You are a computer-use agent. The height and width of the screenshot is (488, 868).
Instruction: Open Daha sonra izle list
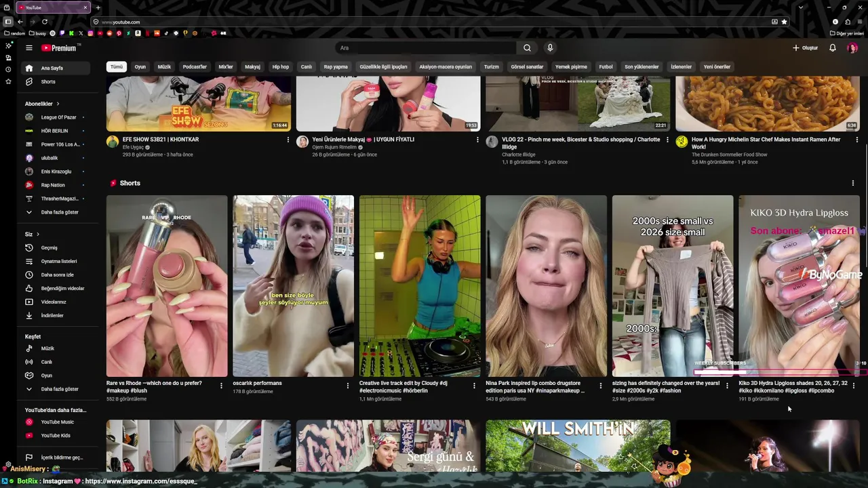tap(57, 275)
